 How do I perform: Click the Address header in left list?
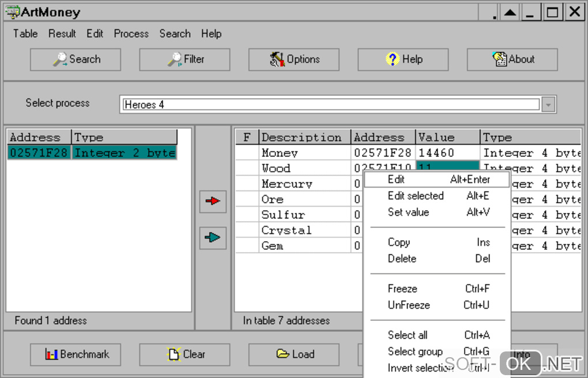pos(39,137)
